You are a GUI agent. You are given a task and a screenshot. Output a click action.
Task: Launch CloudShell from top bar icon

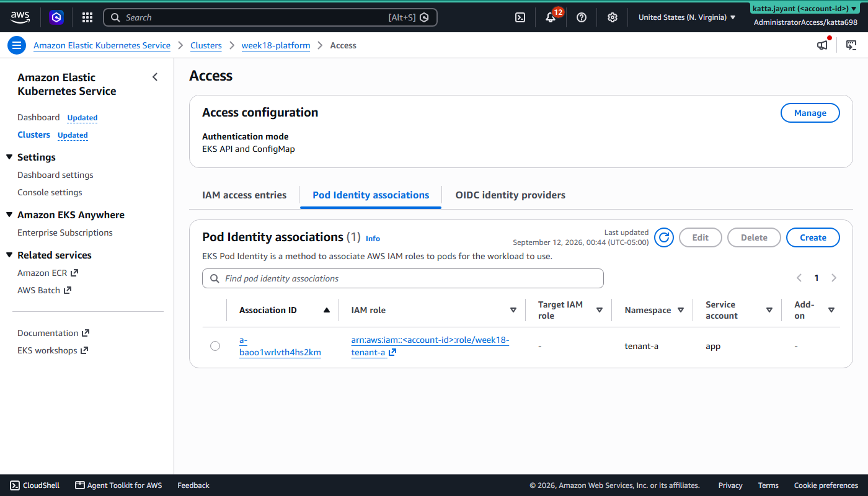coord(520,17)
